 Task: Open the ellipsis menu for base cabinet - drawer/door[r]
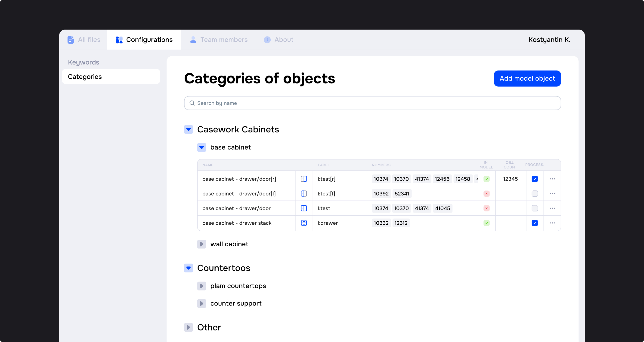click(552, 179)
